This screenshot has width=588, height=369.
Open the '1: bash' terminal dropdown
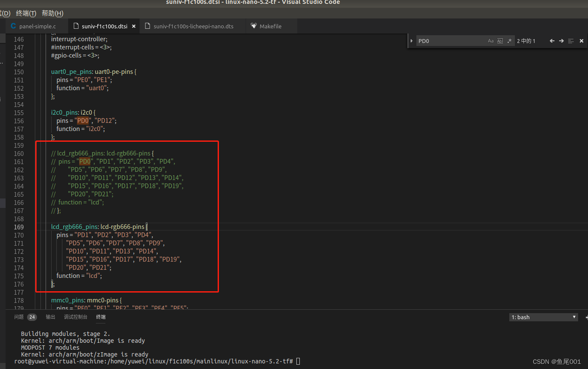tap(544, 317)
